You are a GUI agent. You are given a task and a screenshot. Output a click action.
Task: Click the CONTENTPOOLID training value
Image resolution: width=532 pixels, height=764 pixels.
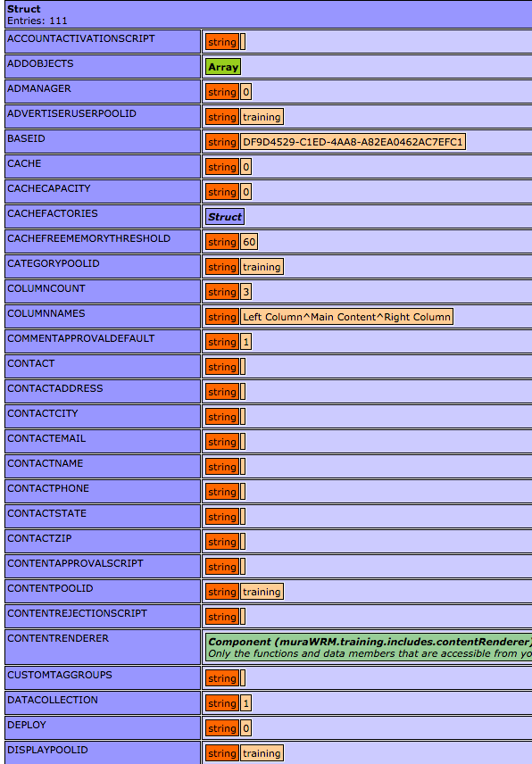(x=262, y=592)
